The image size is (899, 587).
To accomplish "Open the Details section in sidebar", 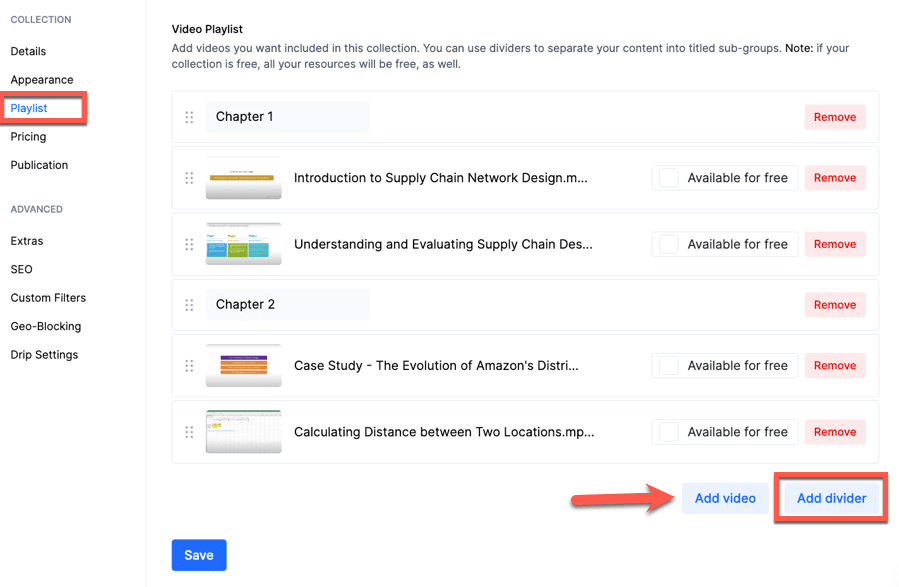I will coord(28,51).
